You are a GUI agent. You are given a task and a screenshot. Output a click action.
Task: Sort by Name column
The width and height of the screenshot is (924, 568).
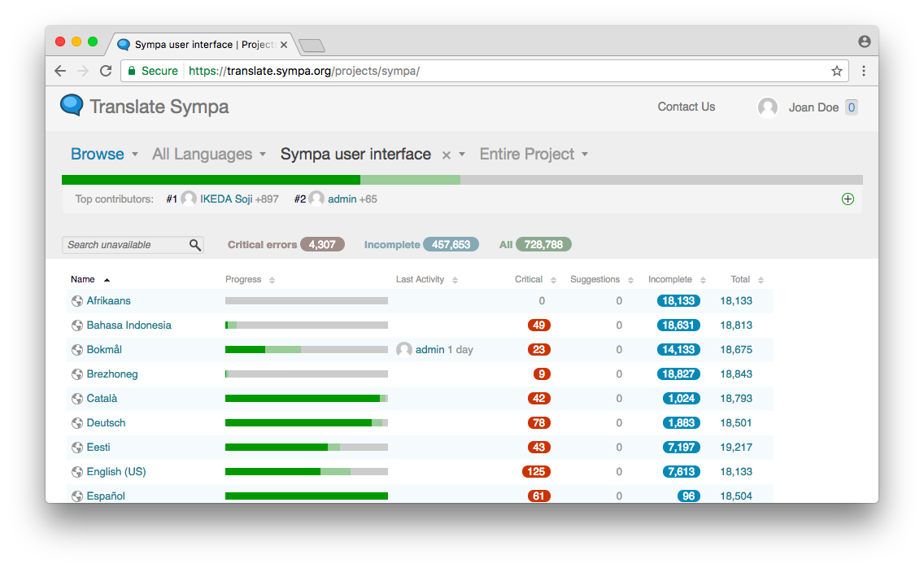pos(90,280)
